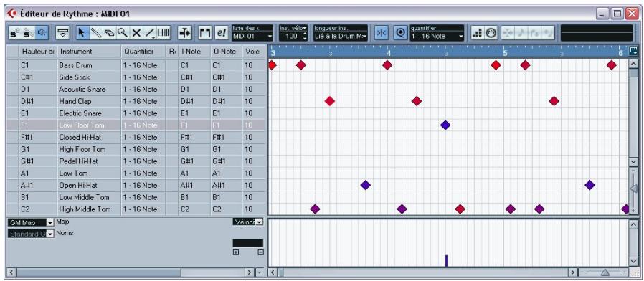
Task: Click the I-Note column header
Action: [194, 52]
